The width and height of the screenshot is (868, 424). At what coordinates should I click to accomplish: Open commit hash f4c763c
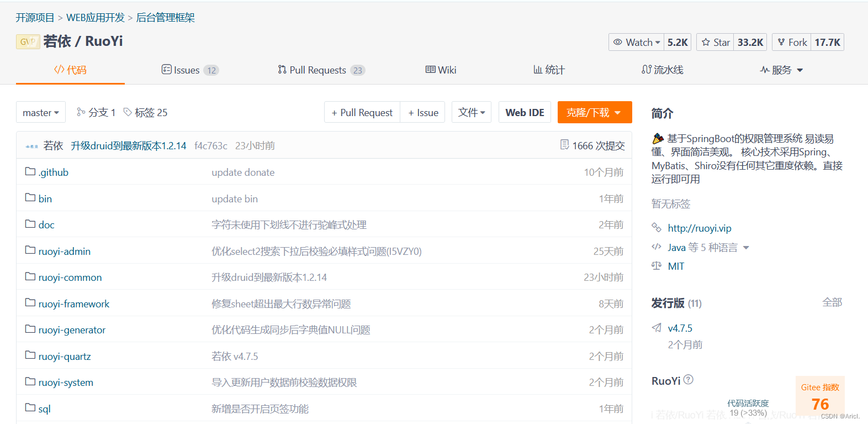coord(211,145)
